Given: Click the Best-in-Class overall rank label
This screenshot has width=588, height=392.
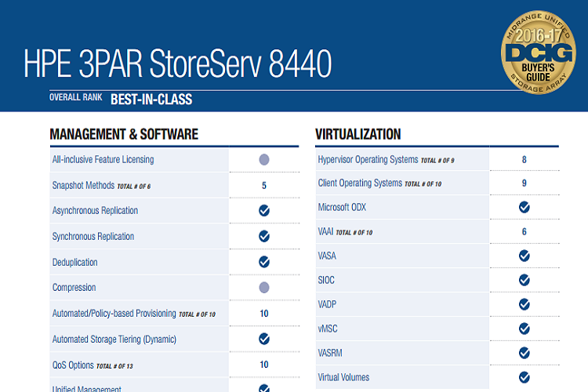Looking at the screenshot, I should pyautogui.click(x=151, y=100).
